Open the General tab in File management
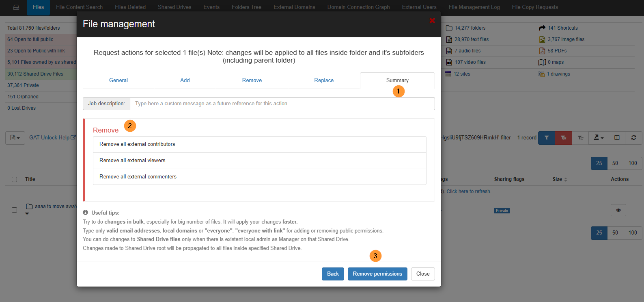The height and width of the screenshot is (302, 644). coord(118,80)
